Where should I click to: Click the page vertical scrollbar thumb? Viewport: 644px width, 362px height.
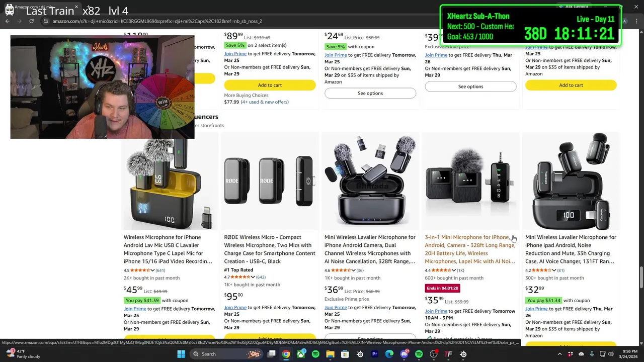click(641, 278)
